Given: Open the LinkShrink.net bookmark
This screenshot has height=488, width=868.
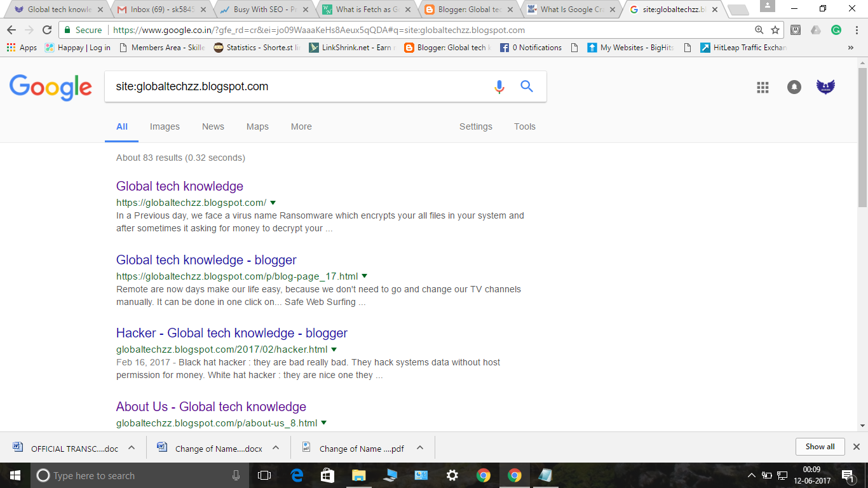Looking at the screenshot, I should click(x=352, y=48).
